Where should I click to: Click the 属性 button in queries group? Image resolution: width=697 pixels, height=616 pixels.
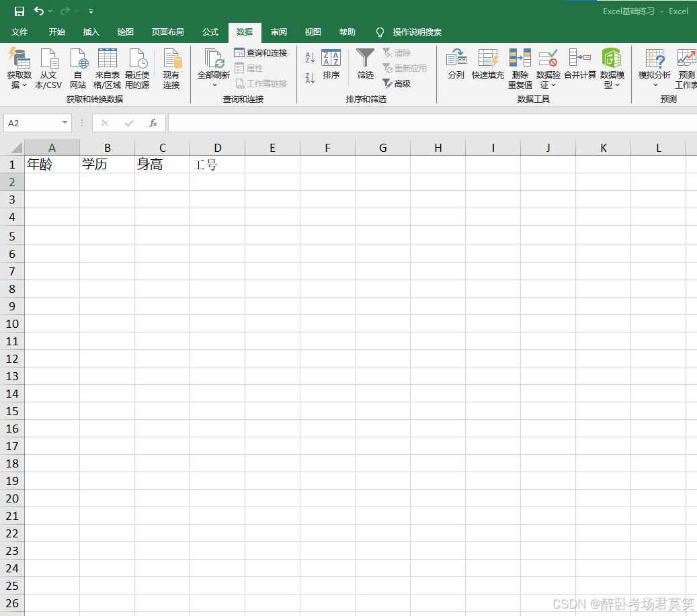click(x=249, y=68)
